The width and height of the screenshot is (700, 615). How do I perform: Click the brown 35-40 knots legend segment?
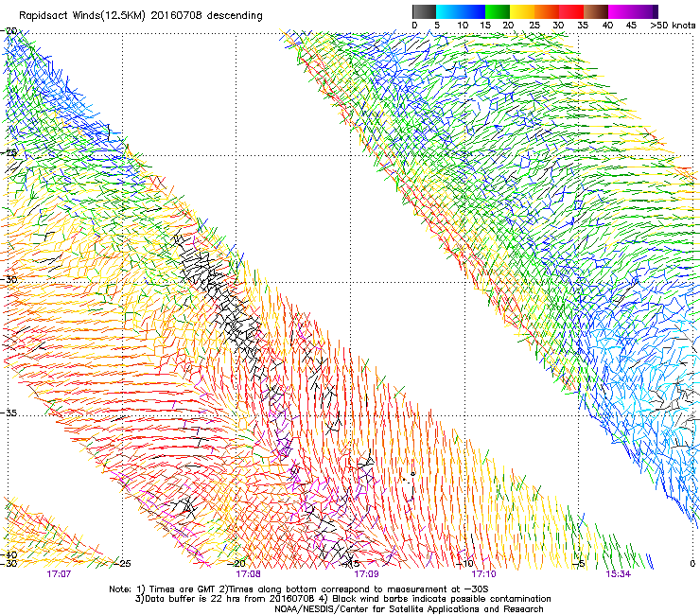click(x=596, y=11)
